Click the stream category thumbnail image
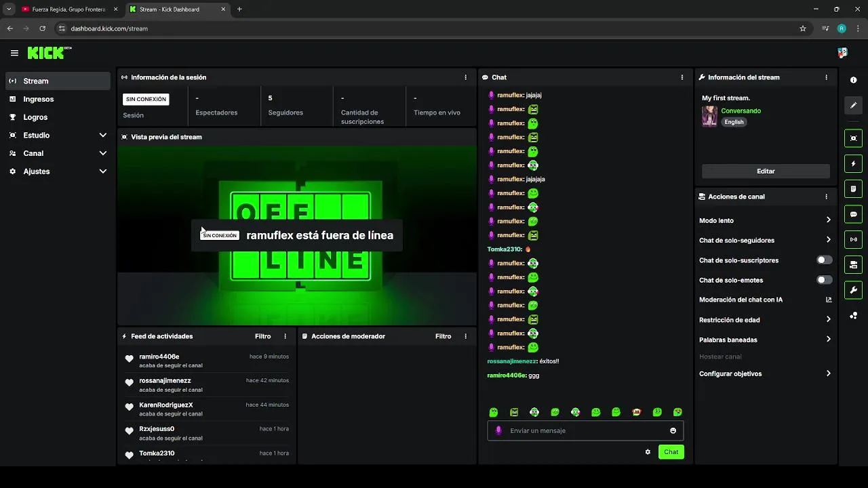 709,116
